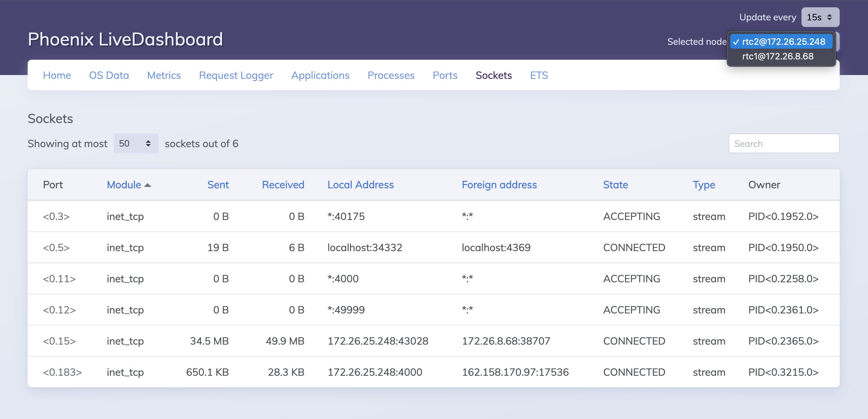Sort table by Received column
Image resolution: width=868 pixels, height=419 pixels.
click(x=283, y=185)
